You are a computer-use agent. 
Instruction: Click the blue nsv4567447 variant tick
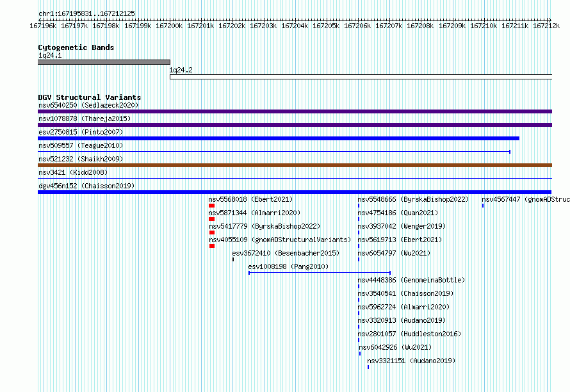483,206
